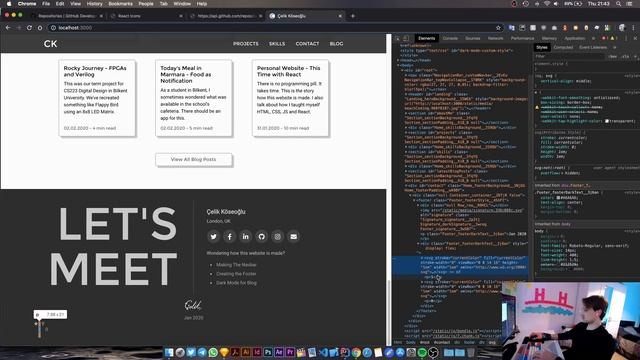Open the Event Listeners tab
The height and width of the screenshot is (360, 640).
pyautogui.click(x=593, y=47)
